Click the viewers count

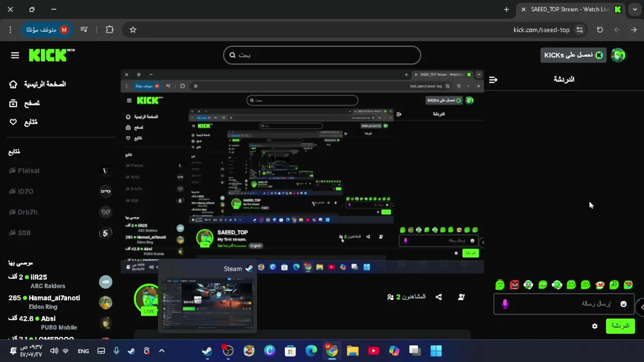407,297
